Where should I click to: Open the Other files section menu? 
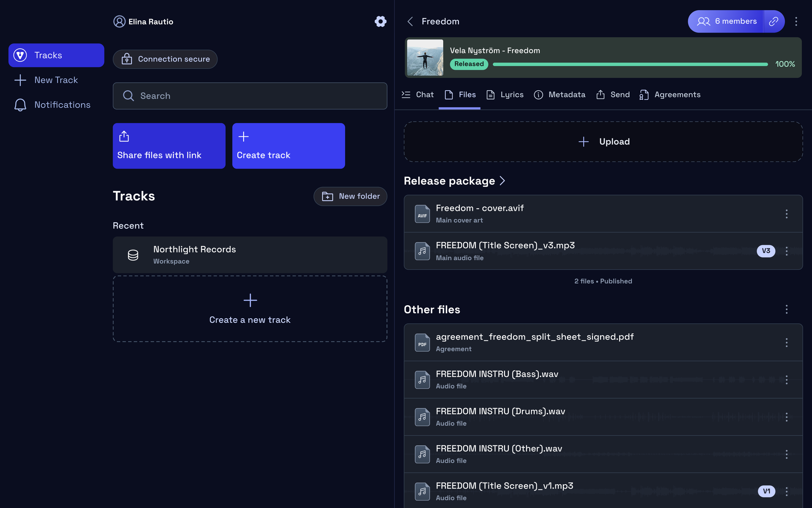786,309
